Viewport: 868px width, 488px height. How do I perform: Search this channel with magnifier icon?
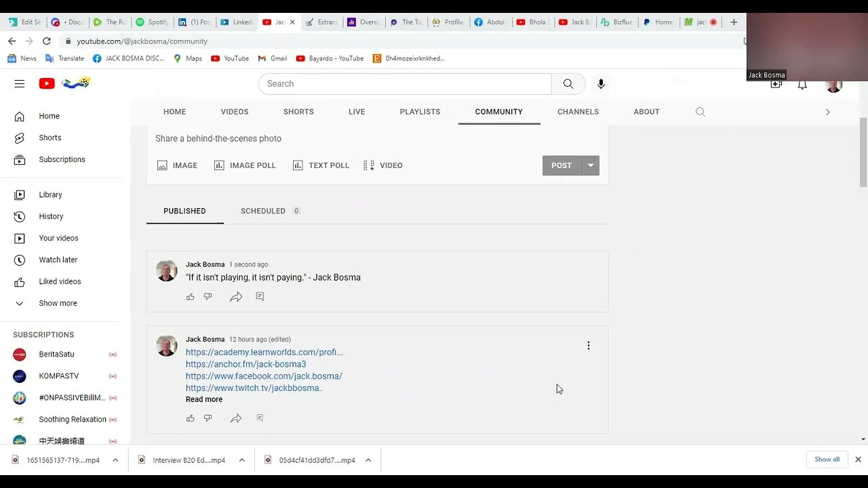pyautogui.click(x=701, y=112)
